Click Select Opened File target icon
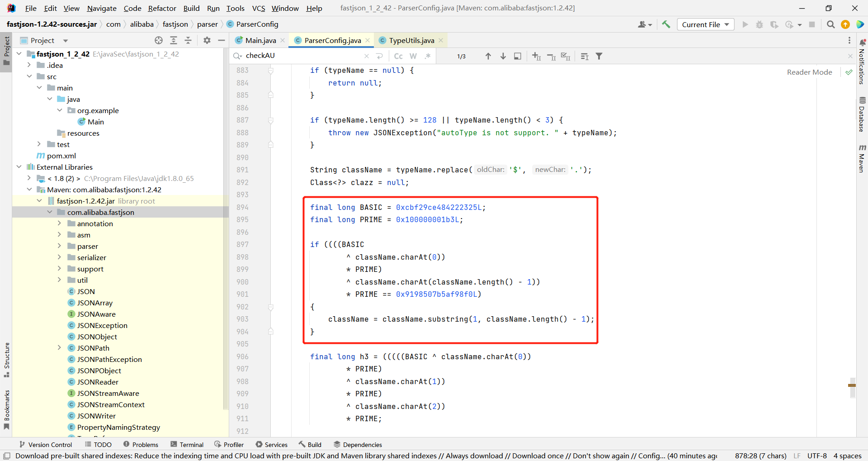This screenshot has width=868, height=461. pos(159,40)
